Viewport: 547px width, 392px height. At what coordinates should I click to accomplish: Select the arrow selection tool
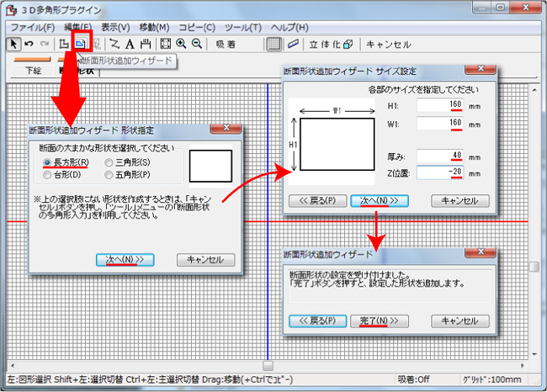click(14, 44)
